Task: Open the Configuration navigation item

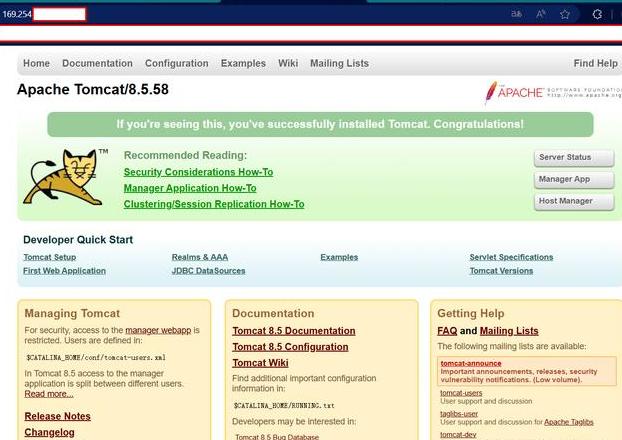Action: [177, 63]
